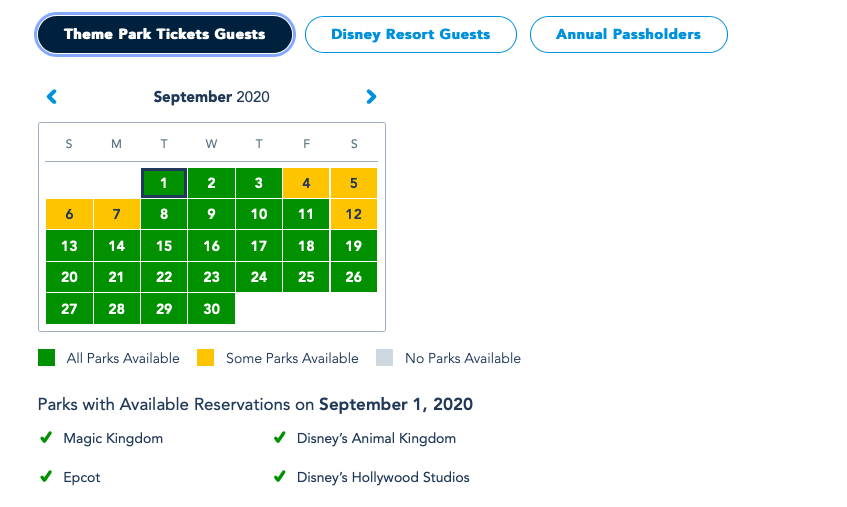Image resolution: width=847 pixels, height=507 pixels.
Task: Click the yellow Some Parks Available swatch
Action: (206, 358)
